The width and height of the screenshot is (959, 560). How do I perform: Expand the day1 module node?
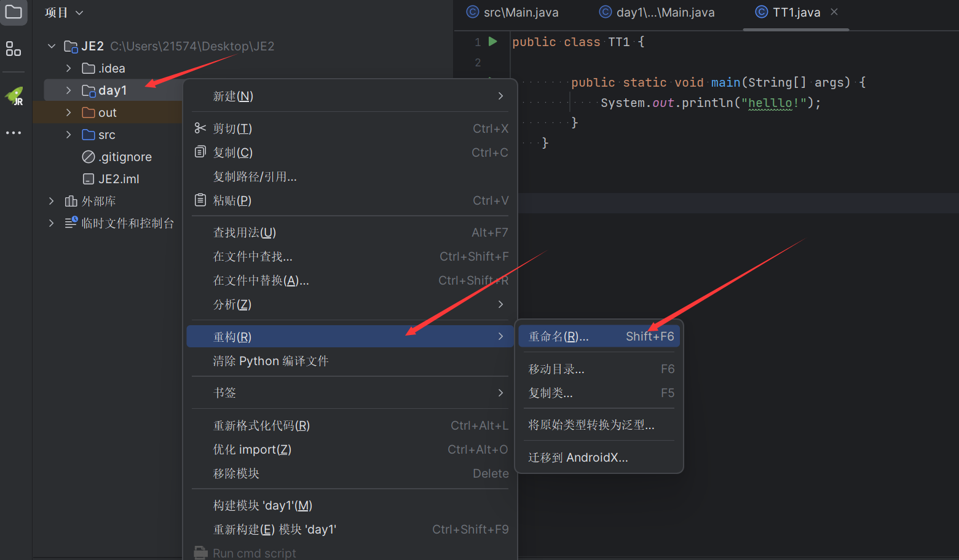click(68, 90)
